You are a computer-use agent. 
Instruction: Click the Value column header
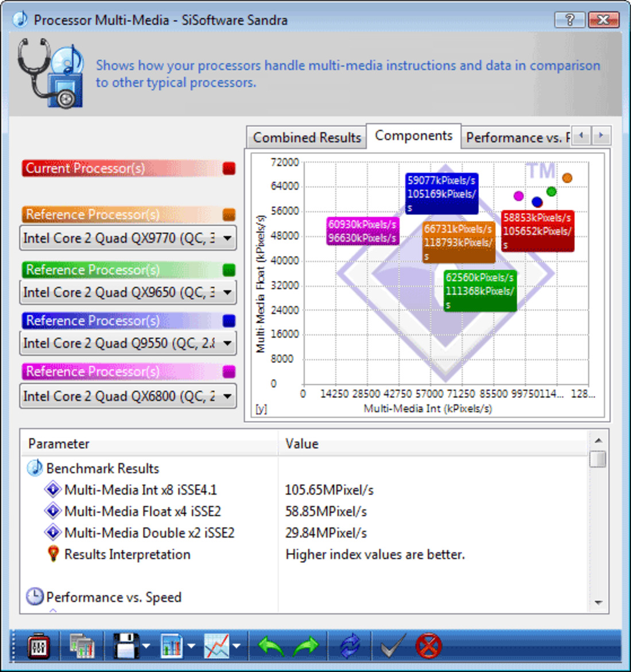point(433,443)
